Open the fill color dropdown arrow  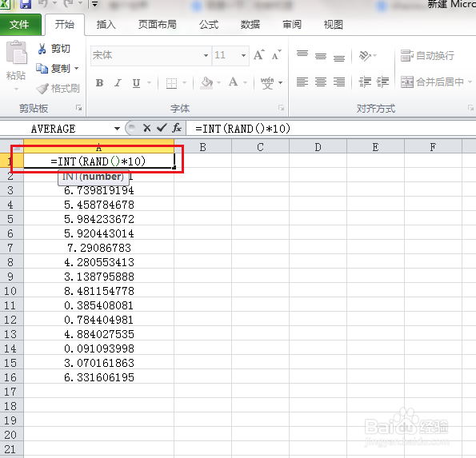point(219,82)
